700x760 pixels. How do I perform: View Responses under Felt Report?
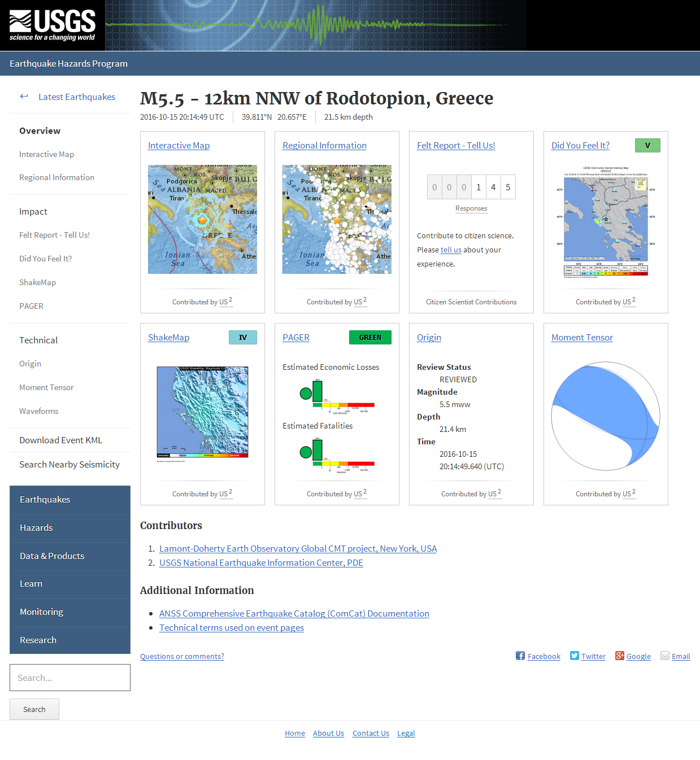pyautogui.click(x=471, y=208)
